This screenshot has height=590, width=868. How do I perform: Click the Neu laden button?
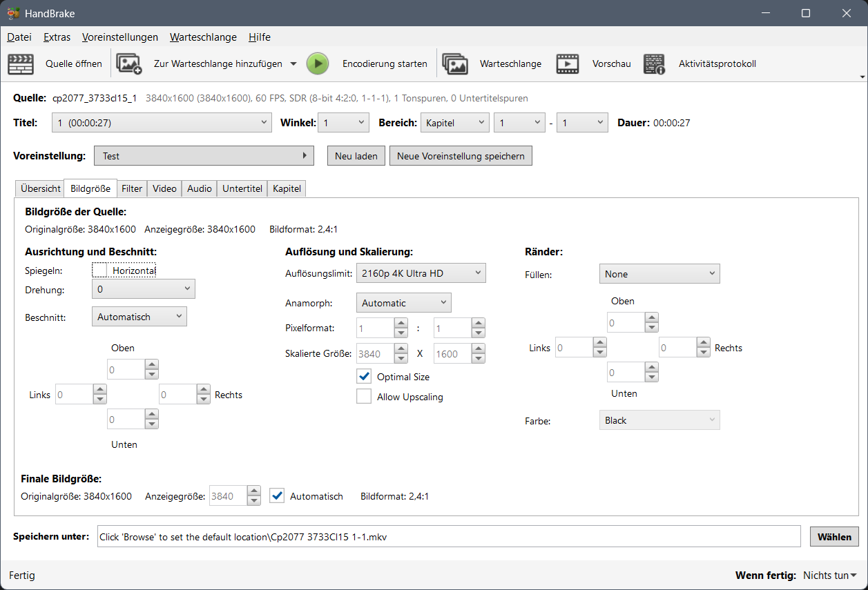click(356, 156)
